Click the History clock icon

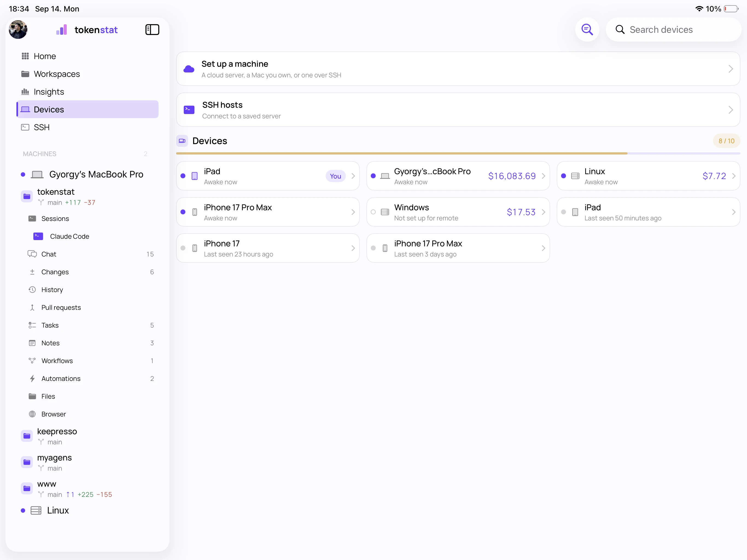(32, 290)
